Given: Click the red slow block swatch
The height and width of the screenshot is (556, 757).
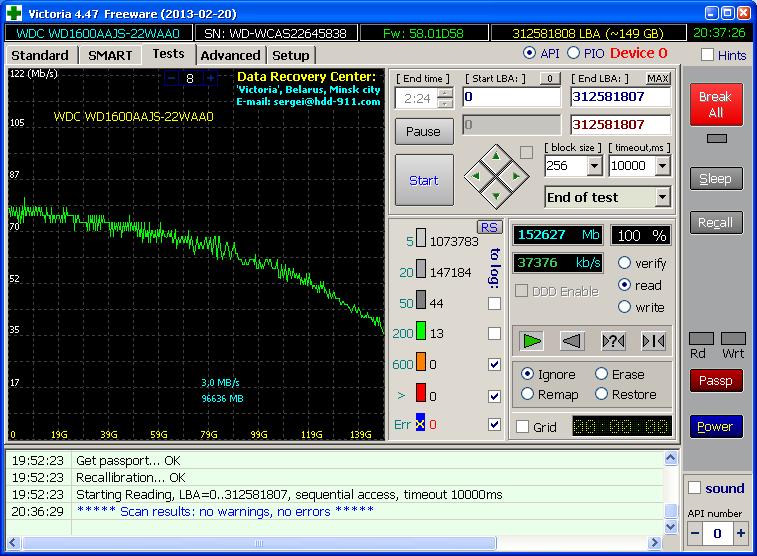Looking at the screenshot, I should coord(421,392).
